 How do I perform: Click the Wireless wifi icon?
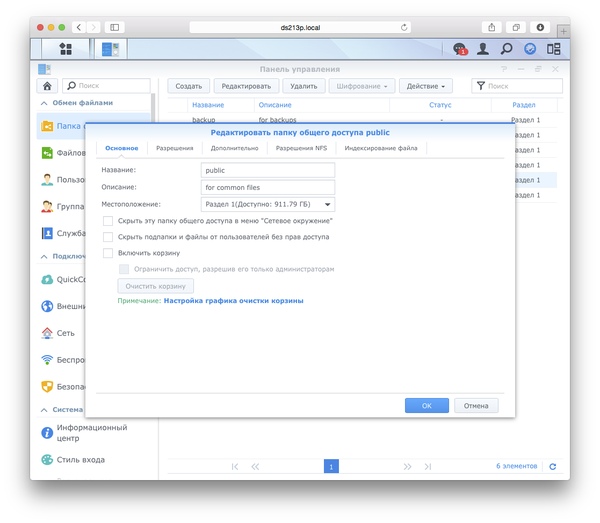tap(47, 360)
